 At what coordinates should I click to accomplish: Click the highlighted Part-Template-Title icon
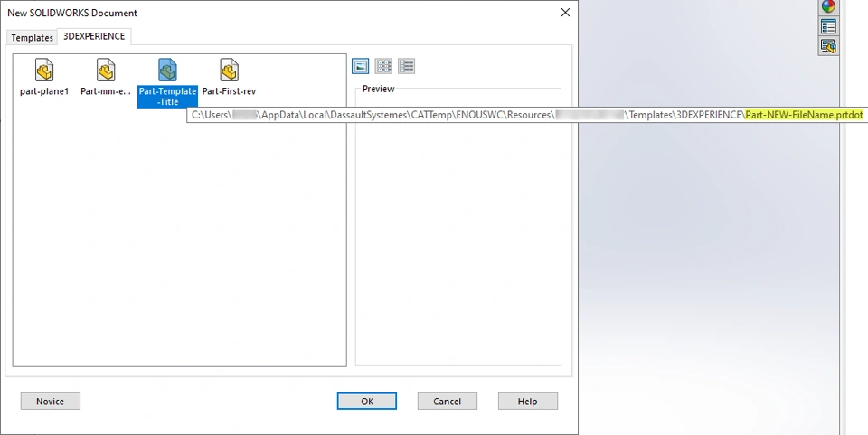coord(167,71)
